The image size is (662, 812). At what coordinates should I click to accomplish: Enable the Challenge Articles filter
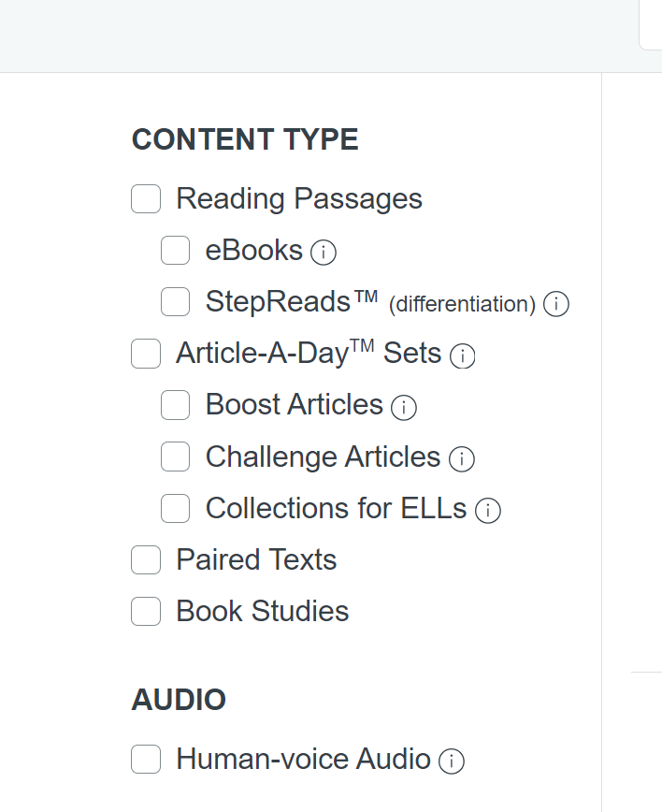tap(175, 457)
